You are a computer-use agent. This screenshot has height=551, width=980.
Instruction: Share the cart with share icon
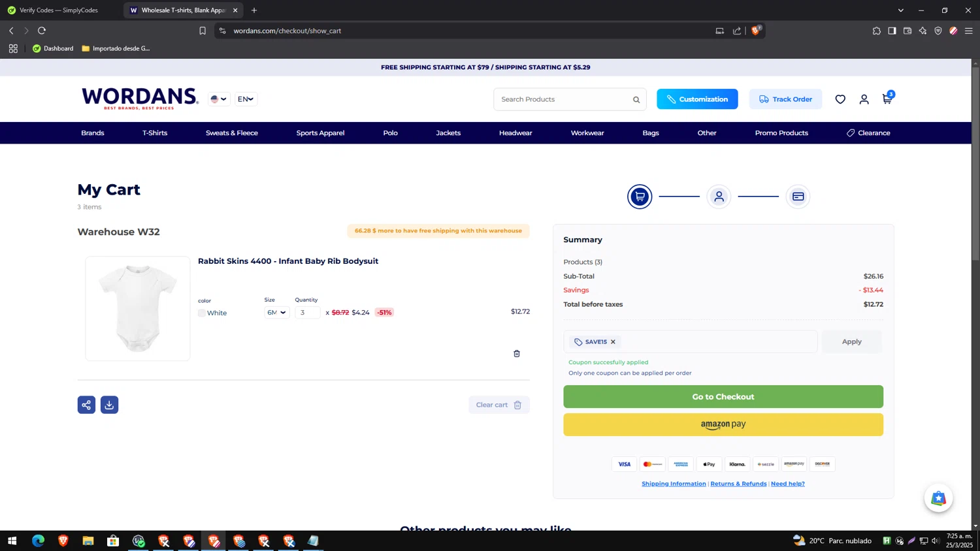(x=86, y=405)
